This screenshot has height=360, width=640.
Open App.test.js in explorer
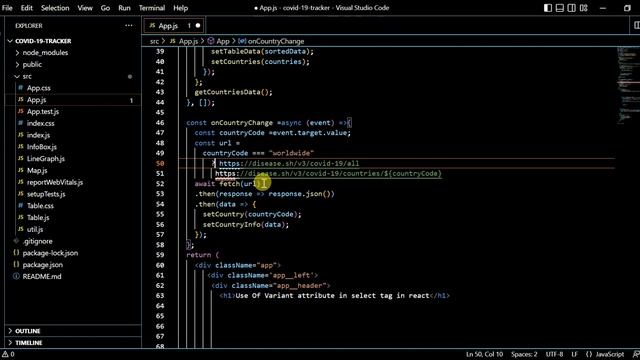tap(43, 112)
